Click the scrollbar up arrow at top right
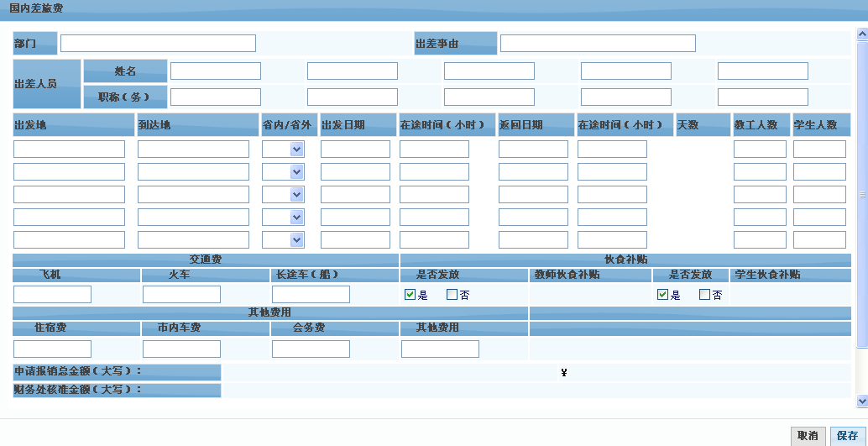 coord(861,35)
